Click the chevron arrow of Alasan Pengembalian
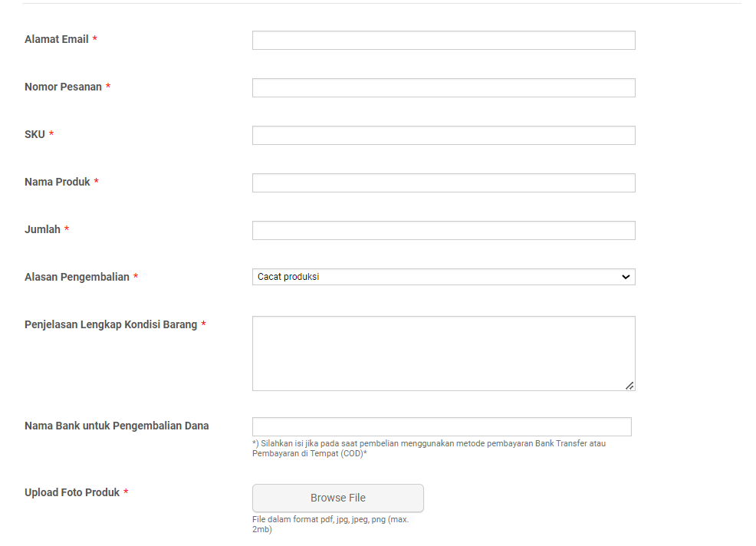Screen dimensions: 756x546 click(626, 277)
